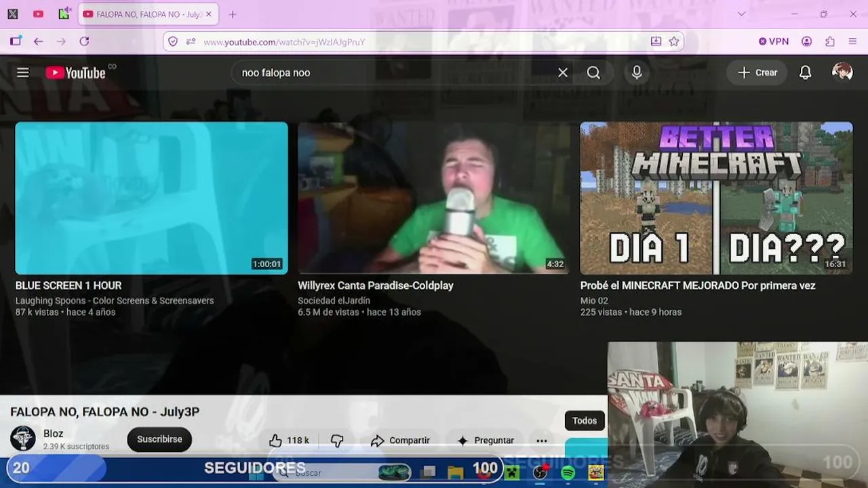Viewport: 868px width, 488px height.
Task: Open the Minecraft creeper taskbar icon
Action: click(x=512, y=472)
